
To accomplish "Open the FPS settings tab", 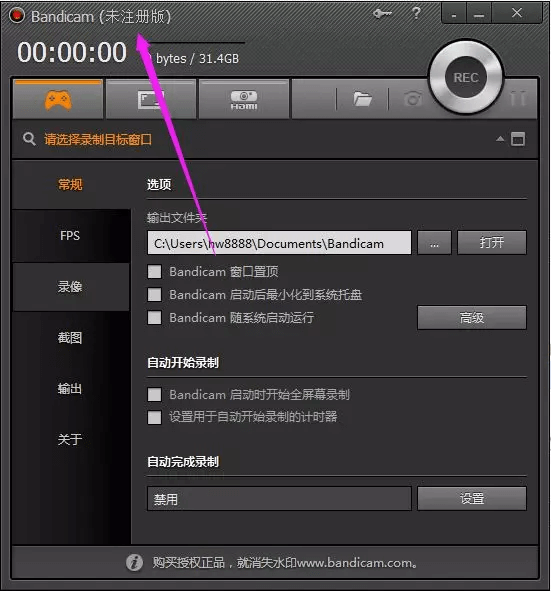I will click(70, 236).
